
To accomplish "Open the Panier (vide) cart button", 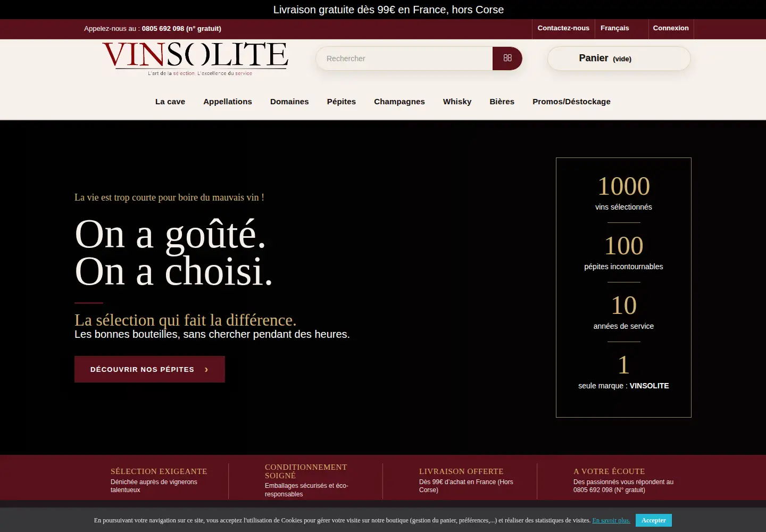I will (619, 59).
